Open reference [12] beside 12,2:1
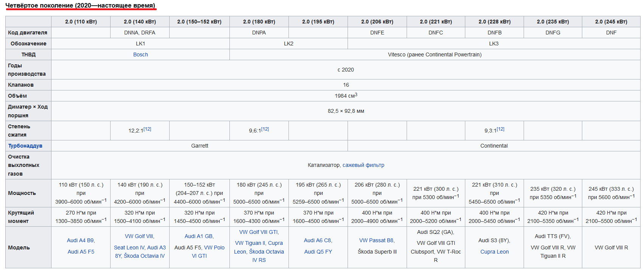Viewport: 644px width, 274px height. (147, 129)
